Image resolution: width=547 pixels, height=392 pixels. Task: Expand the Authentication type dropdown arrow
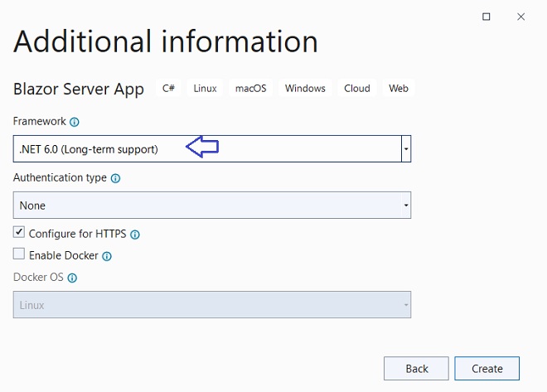tap(406, 205)
